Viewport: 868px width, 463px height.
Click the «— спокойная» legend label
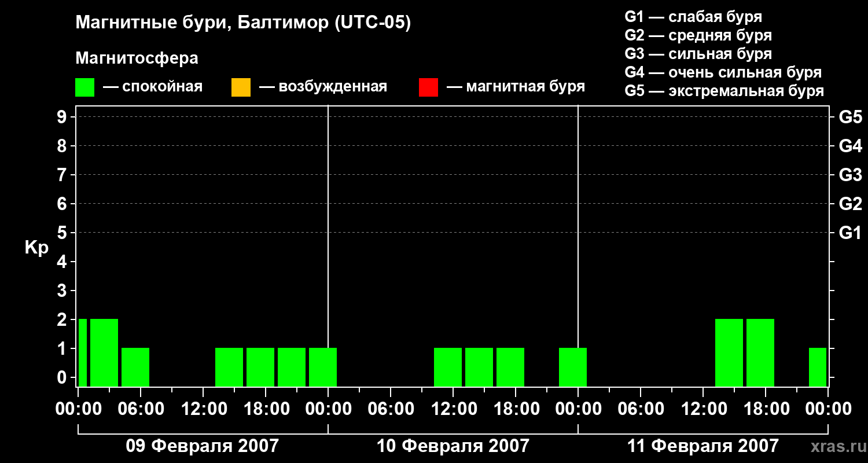pyautogui.click(x=153, y=87)
